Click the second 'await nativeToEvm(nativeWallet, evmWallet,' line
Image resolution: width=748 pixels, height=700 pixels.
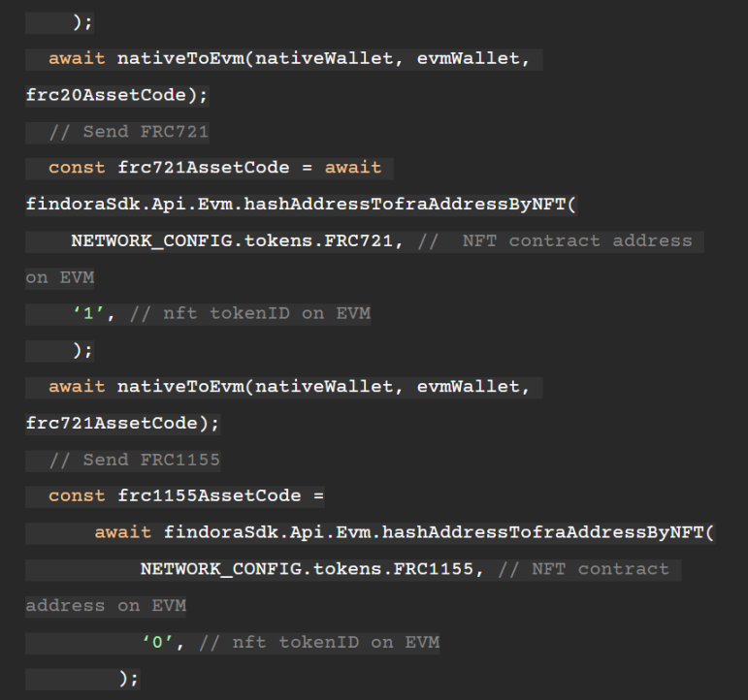point(289,387)
